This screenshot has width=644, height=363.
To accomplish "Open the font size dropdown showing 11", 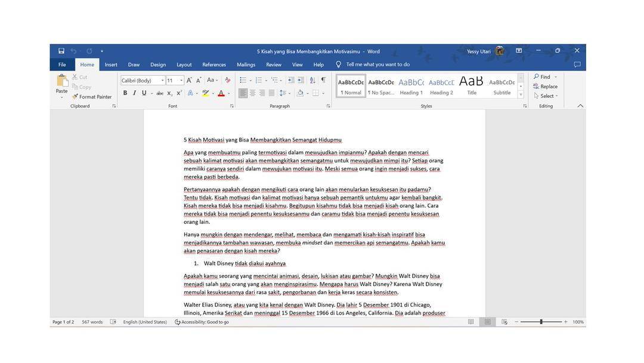I will click(181, 81).
